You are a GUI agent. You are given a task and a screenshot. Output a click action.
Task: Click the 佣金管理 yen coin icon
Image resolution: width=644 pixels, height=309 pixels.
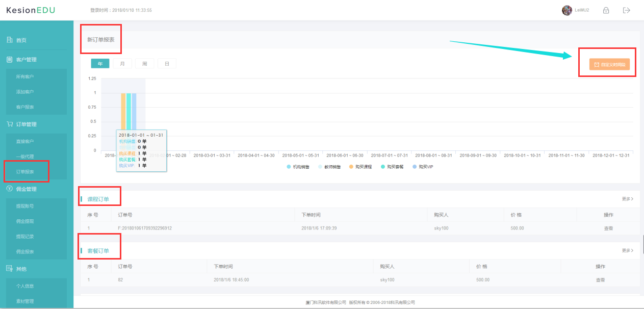pos(9,189)
